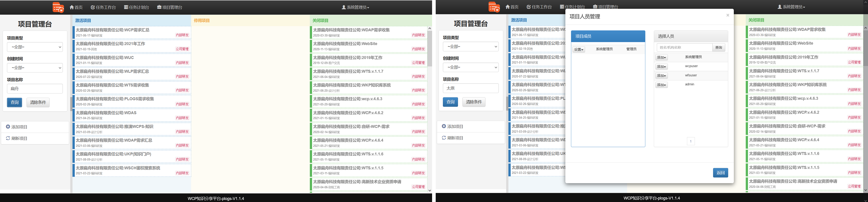Click the blue 查询 button under the 扁舟 field

(x=14, y=102)
